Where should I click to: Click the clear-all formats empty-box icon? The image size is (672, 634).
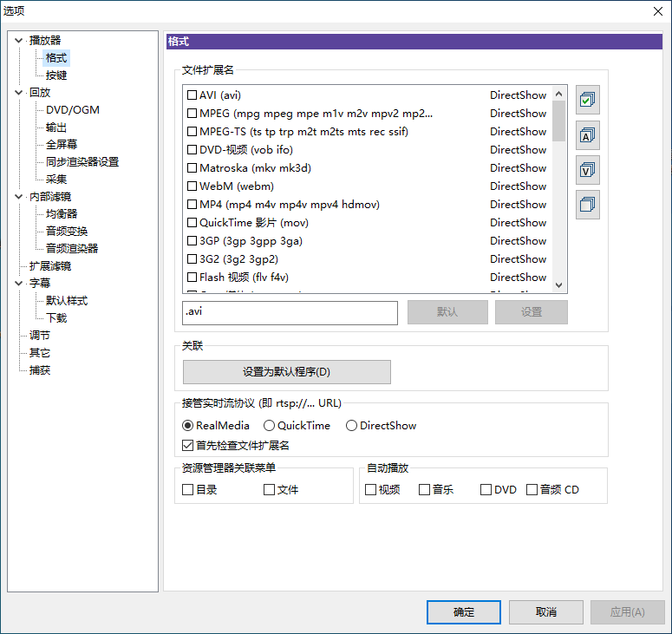(588, 205)
